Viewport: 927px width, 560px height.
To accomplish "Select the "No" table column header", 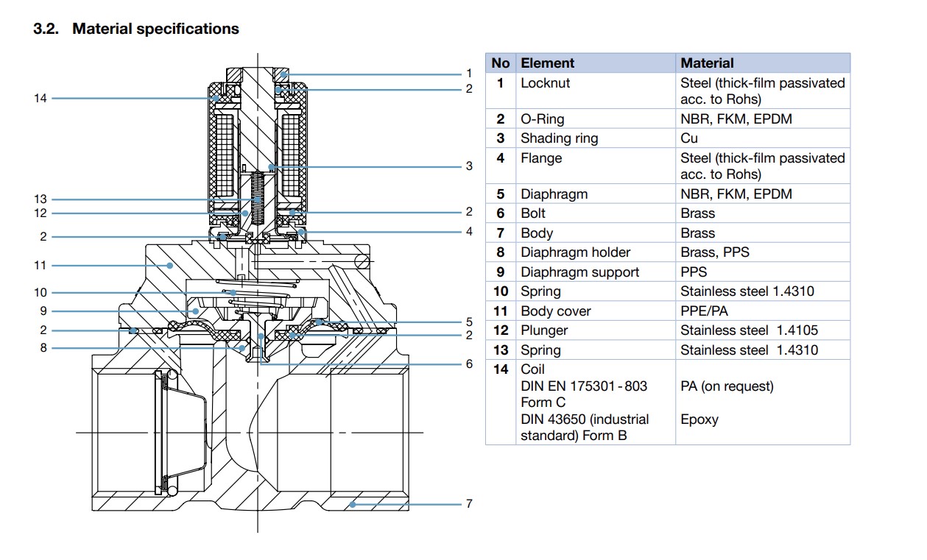I will (x=501, y=63).
